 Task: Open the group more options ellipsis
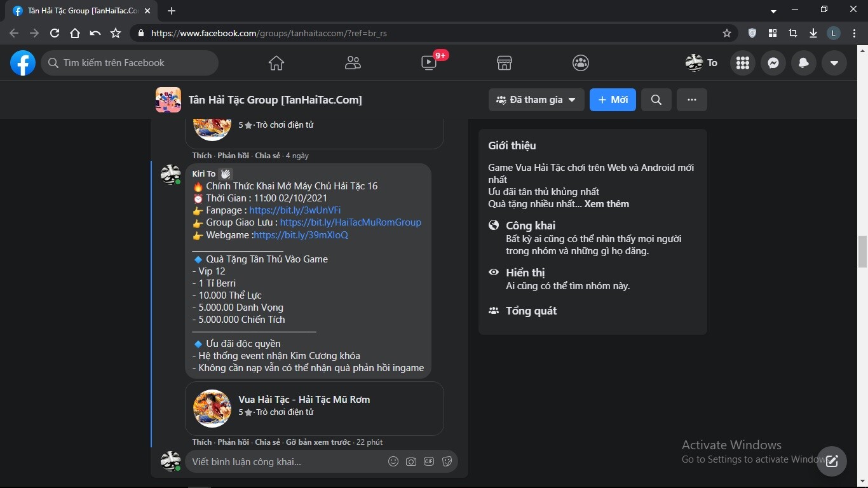[692, 100]
